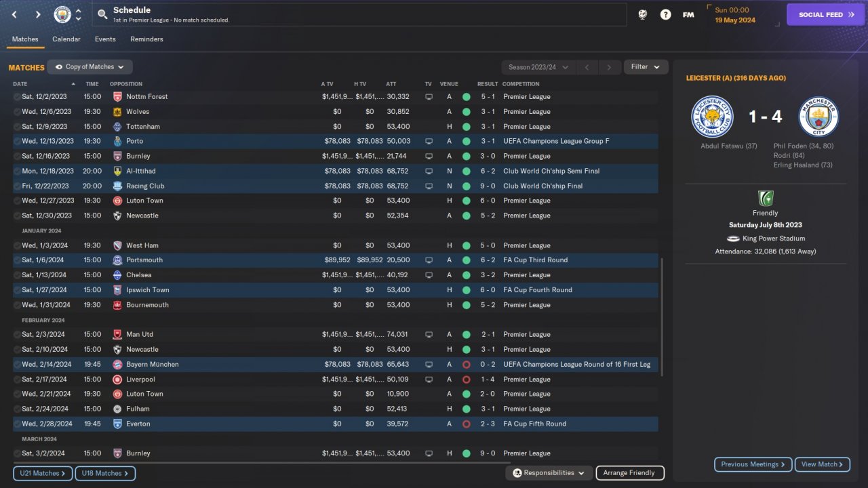
Task: Open U21 Matches
Action: click(x=43, y=473)
